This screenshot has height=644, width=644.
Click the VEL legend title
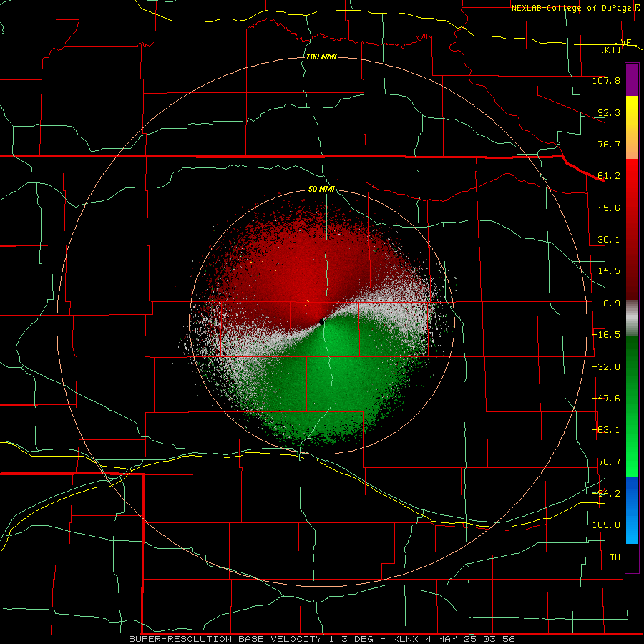click(628, 43)
